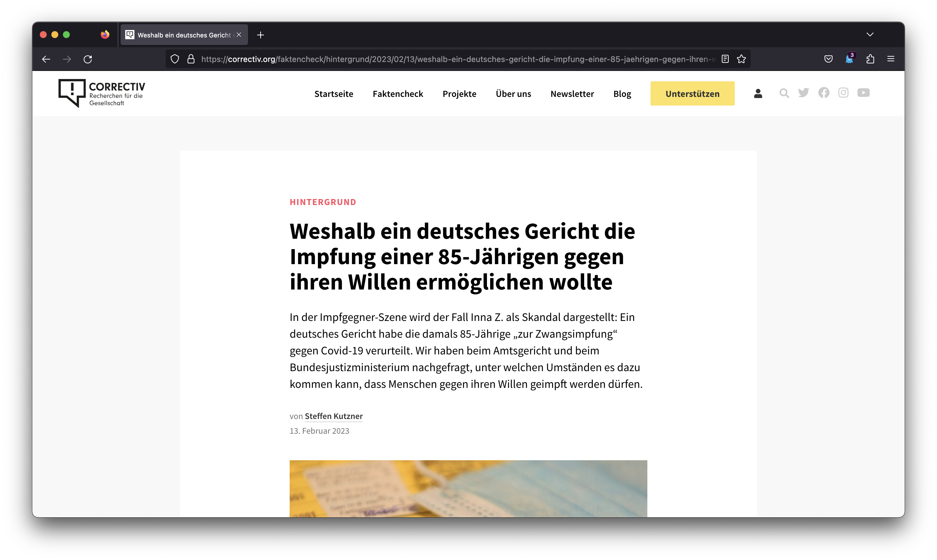The width and height of the screenshot is (937, 560).
Task: Click the date '13. Februar 2023'
Action: click(x=319, y=431)
